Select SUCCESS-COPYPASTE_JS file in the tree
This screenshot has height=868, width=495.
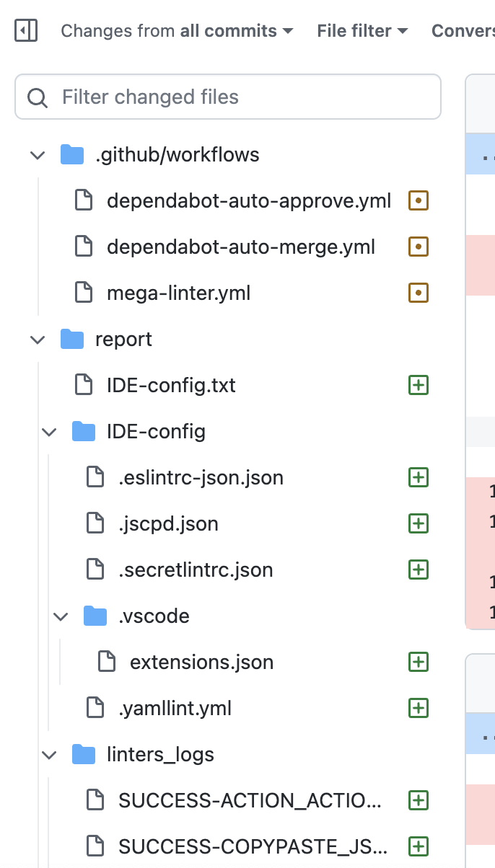pyautogui.click(x=253, y=846)
